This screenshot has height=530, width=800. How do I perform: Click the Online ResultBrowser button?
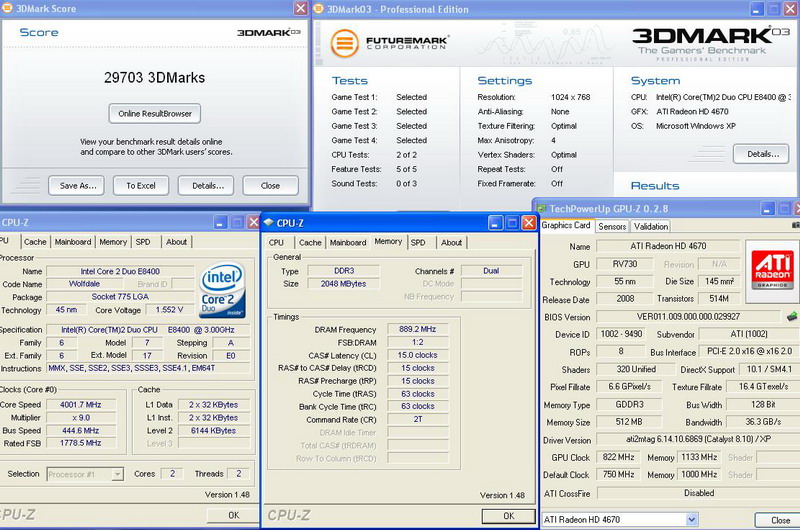click(155, 114)
